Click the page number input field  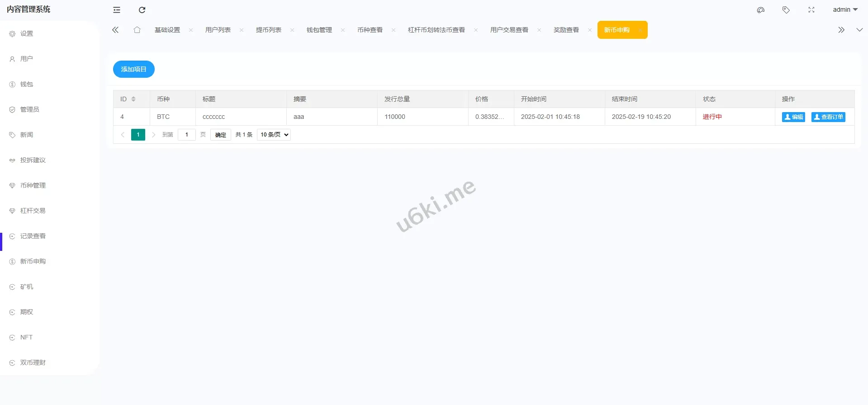186,135
